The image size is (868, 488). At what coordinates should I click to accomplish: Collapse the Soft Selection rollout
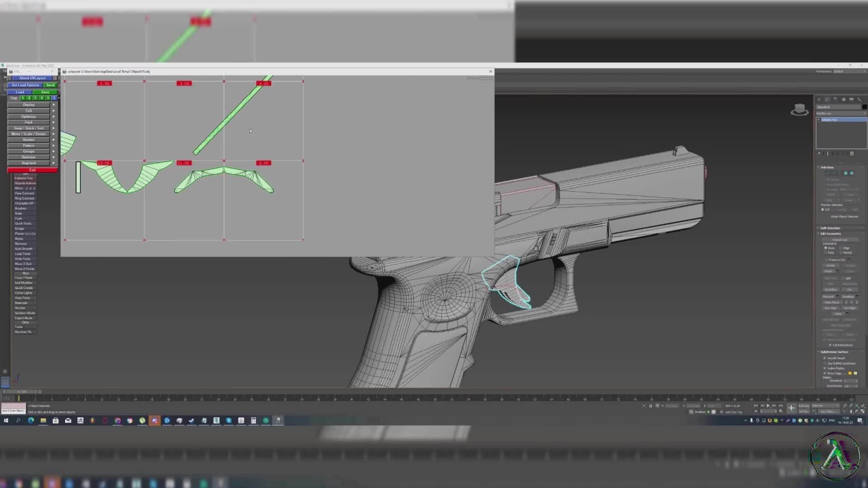(831, 228)
